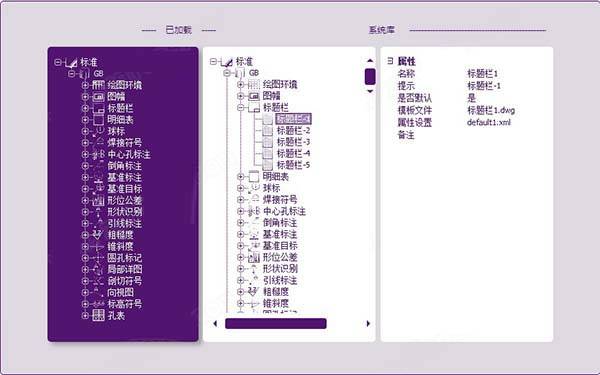Click the 名称 value 标题栏1
The image size is (600, 375).
pyautogui.click(x=483, y=73)
